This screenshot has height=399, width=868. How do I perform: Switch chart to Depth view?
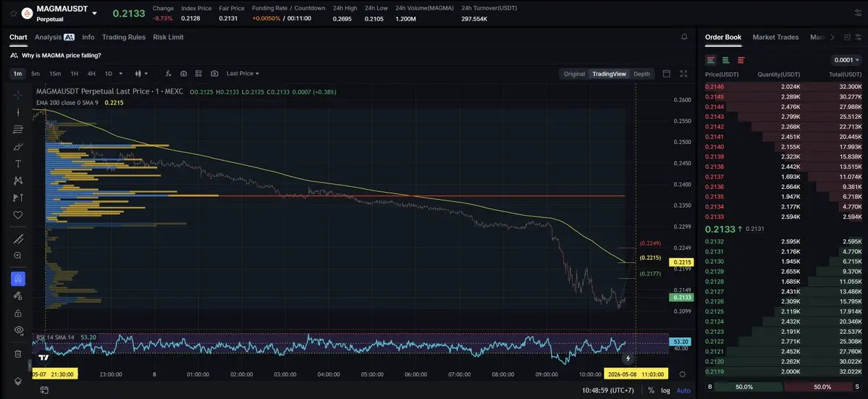coord(641,74)
